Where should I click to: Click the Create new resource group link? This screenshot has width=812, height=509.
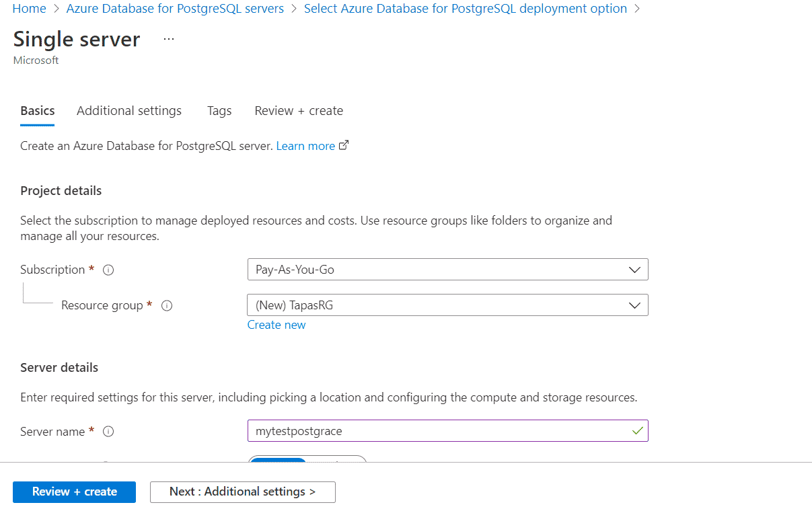(276, 325)
